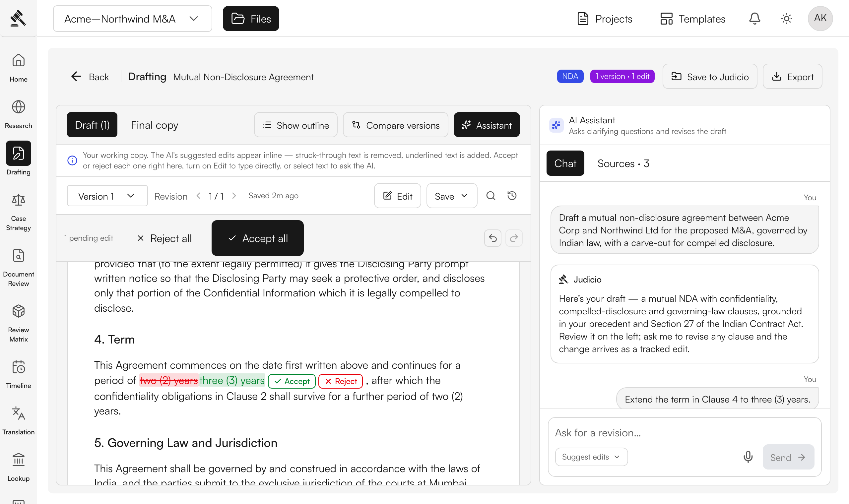The width and height of the screenshot is (849, 504).
Task: Toggle the Assistant panel
Action: point(487,125)
